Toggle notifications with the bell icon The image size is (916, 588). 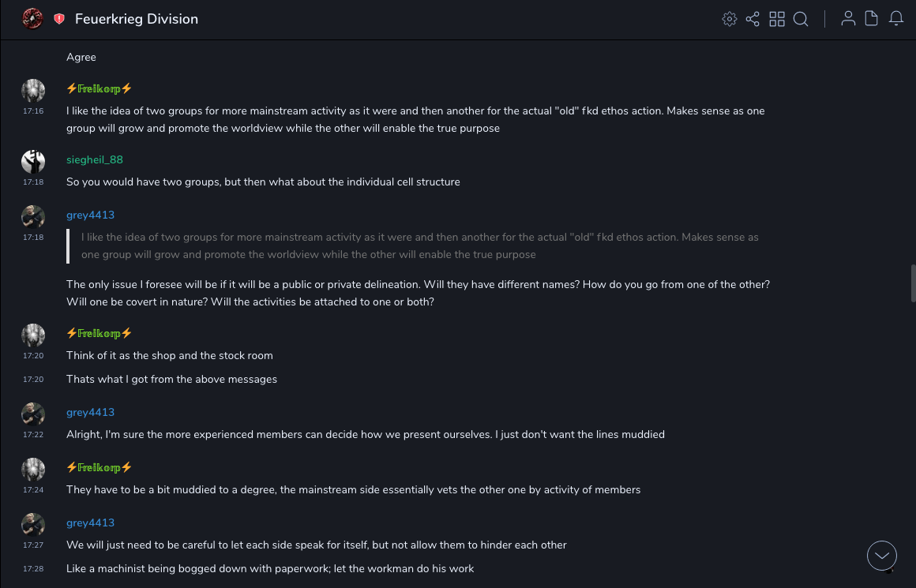[896, 19]
